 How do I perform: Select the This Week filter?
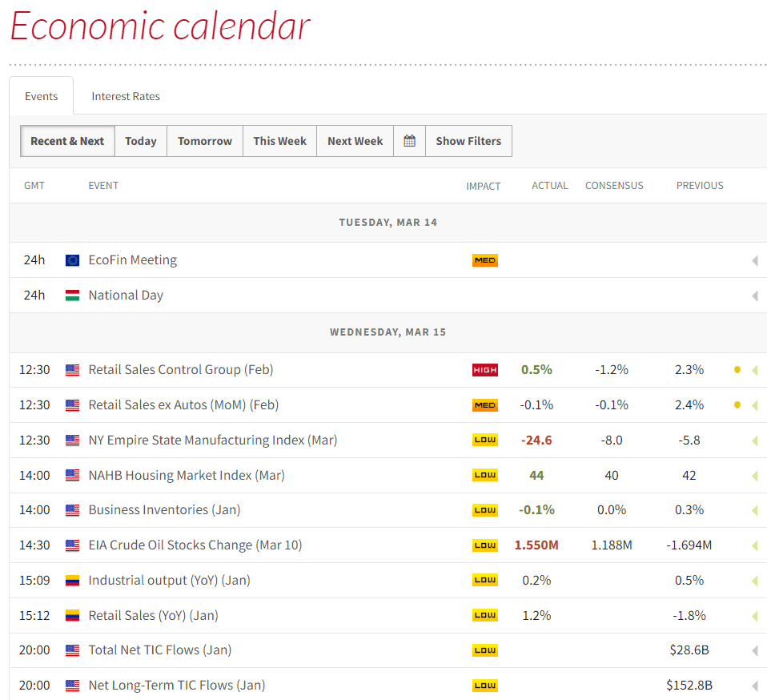click(279, 141)
